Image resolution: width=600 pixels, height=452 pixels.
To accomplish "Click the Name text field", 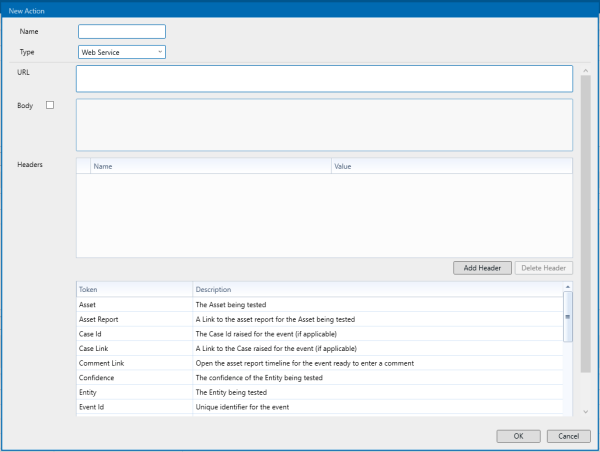I will 121,32.
